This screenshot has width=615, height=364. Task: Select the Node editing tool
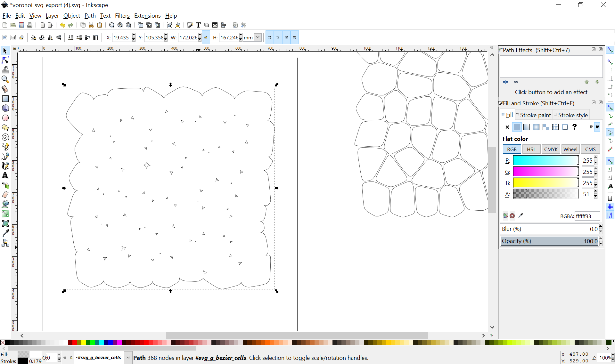[5, 60]
